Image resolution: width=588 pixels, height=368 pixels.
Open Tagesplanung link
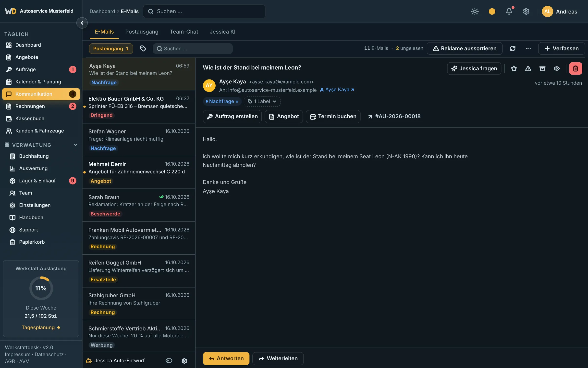[x=41, y=328]
